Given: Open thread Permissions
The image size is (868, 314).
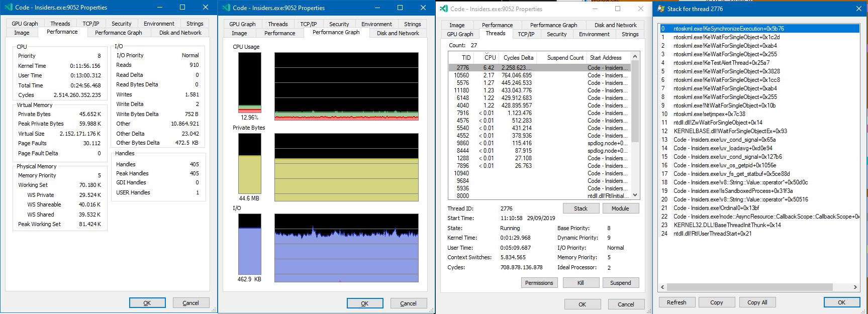Looking at the screenshot, I should (539, 283).
